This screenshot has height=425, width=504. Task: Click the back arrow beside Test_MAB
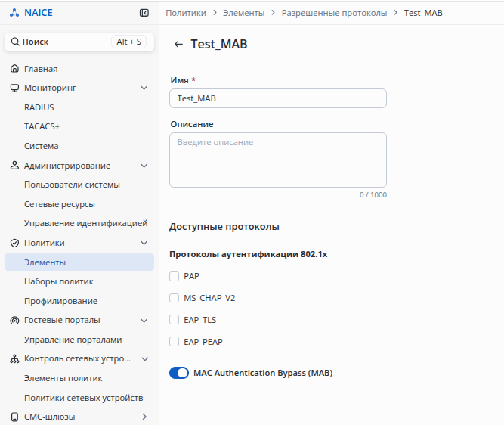(x=178, y=45)
